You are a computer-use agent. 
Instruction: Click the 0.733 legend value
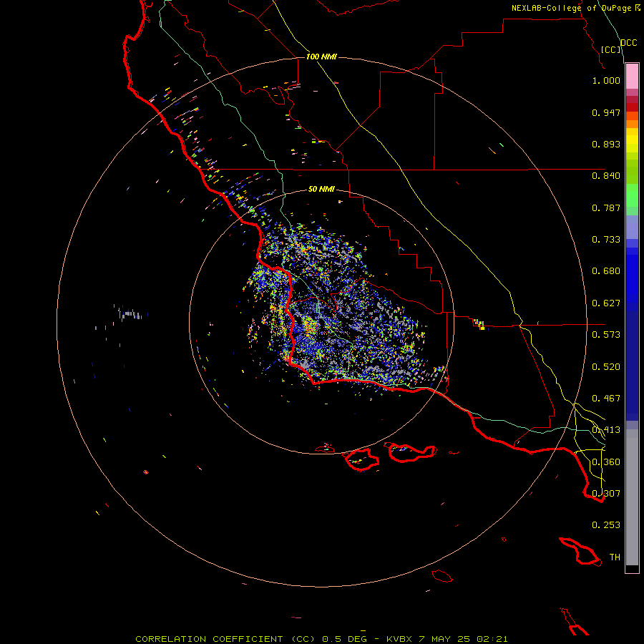(x=606, y=240)
